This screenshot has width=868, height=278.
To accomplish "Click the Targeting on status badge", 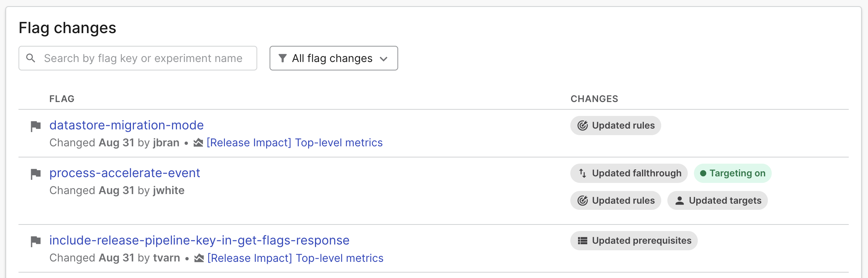I will point(732,173).
